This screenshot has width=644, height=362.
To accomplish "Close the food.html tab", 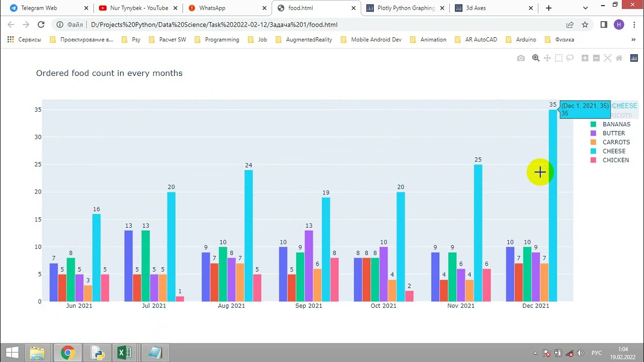I will pyautogui.click(x=353, y=8).
